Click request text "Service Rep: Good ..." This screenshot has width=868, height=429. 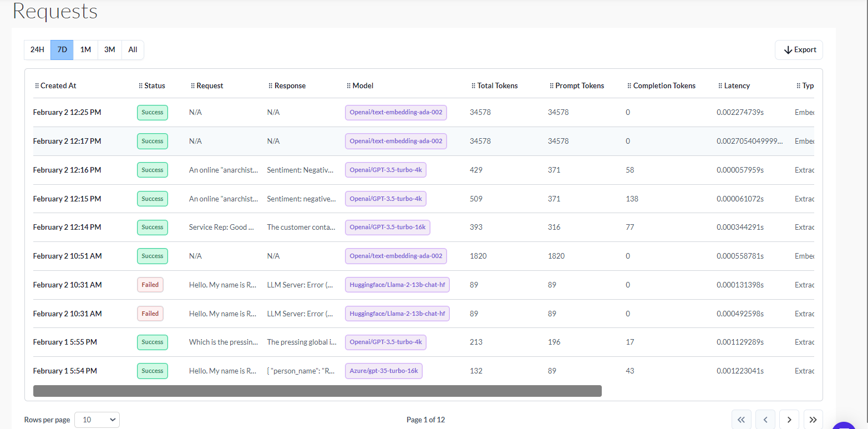click(x=221, y=227)
